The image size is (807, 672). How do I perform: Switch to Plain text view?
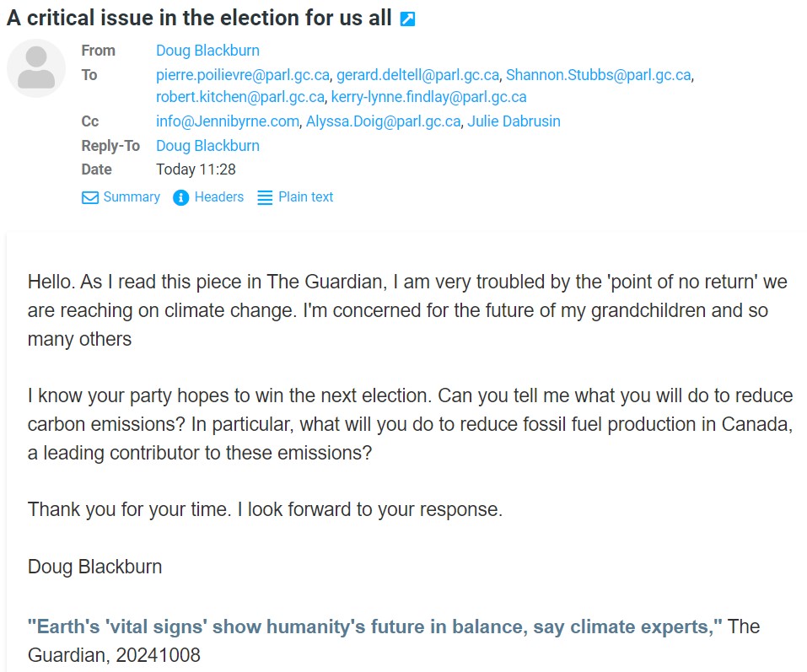point(305,197)
